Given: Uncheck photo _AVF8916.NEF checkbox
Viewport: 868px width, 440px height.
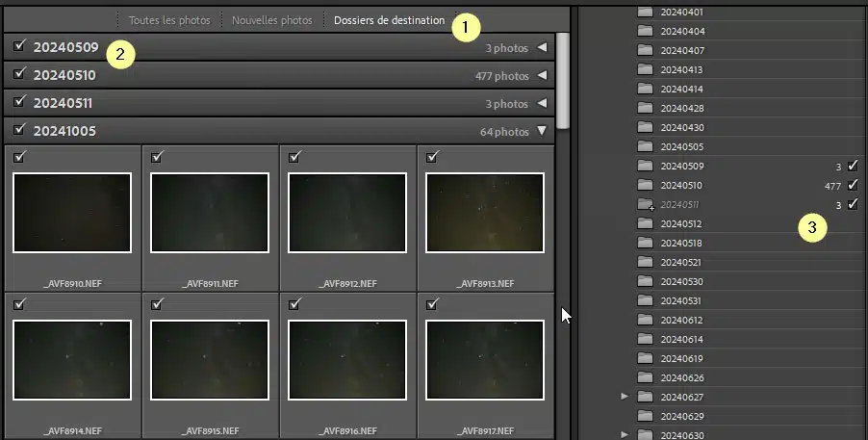Looking at the screenshot, I should [x=294, y=304].
